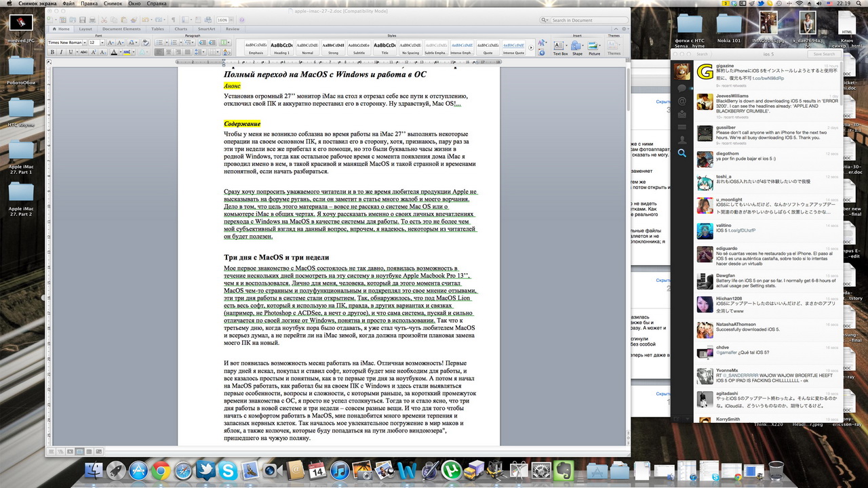Toggle Italic formatting

click(61, 52)
